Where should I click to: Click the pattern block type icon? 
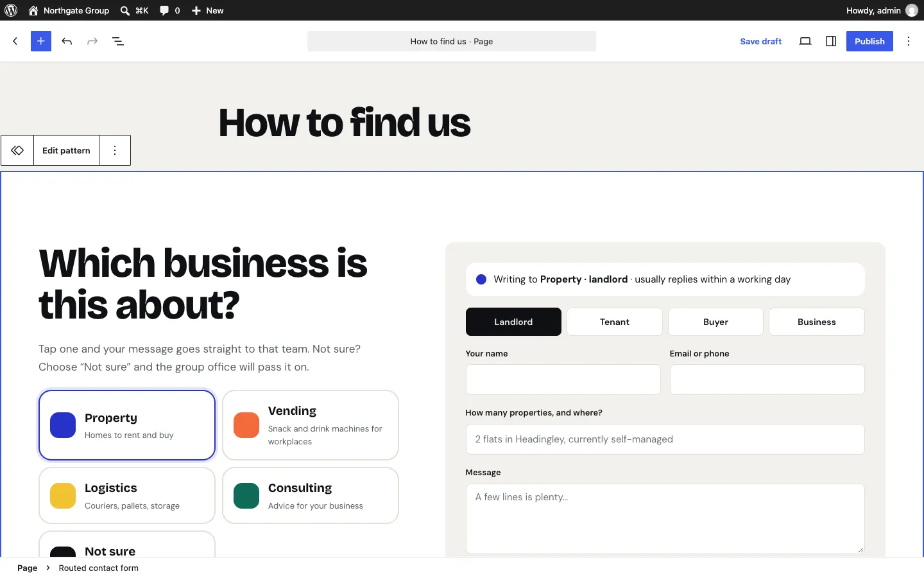[17, 150]
